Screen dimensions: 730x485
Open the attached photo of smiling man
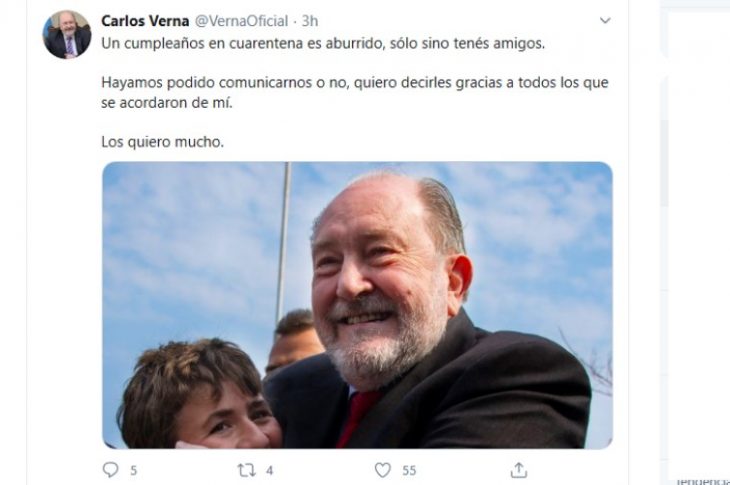[x=357, y=305]
